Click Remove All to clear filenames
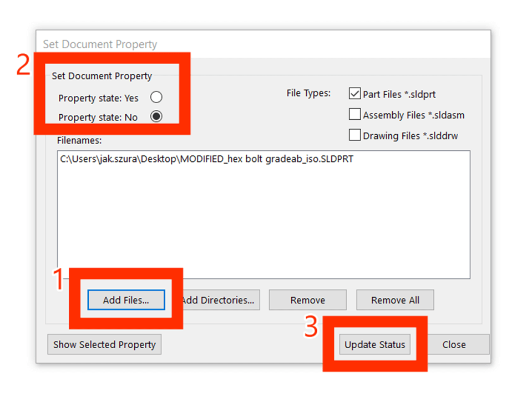Viewport: 532px width, 402px height. click(395, 300)
